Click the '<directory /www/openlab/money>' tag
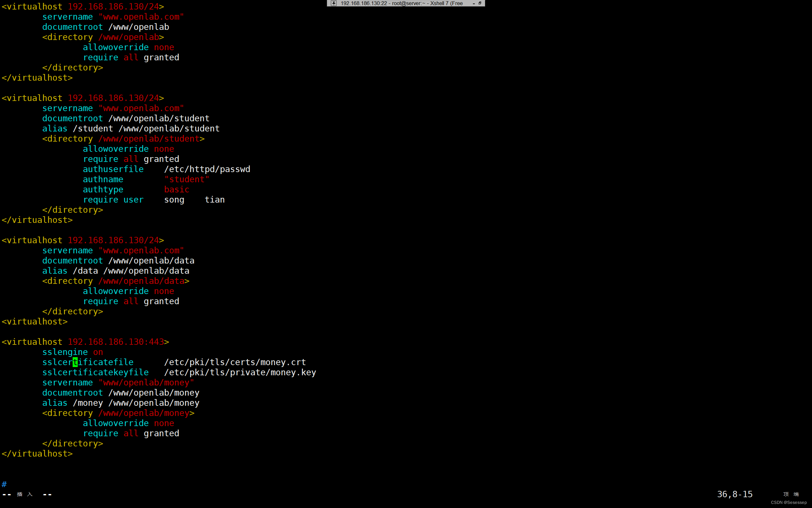Image resolution: width=812 pixels, height=508 pixels. click(118, 413)
